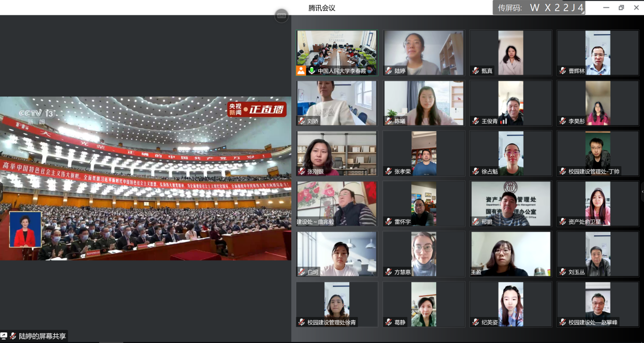Click the muted microphone icon next to 雷怀宇
Screen dimensions: 644x343
[x=389, y=222]
